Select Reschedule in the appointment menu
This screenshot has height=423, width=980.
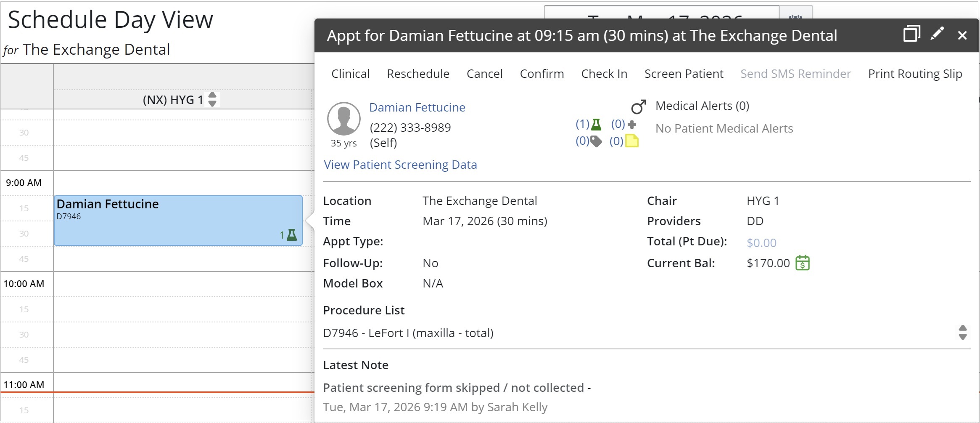tap(418, 74)
